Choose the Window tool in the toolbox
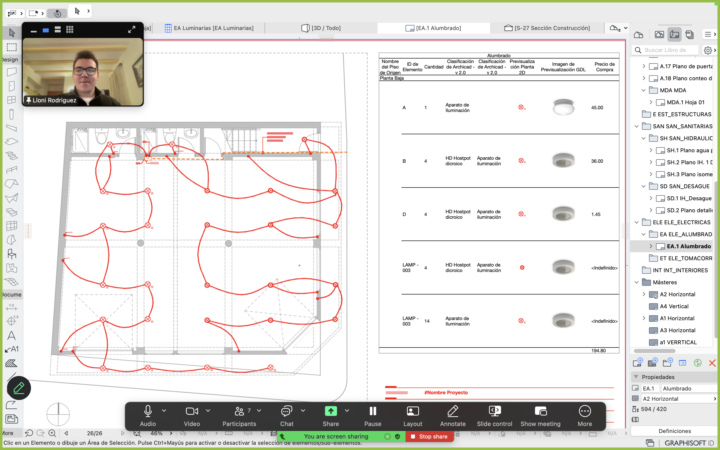The image size is (720, 450). coord(11,100)
